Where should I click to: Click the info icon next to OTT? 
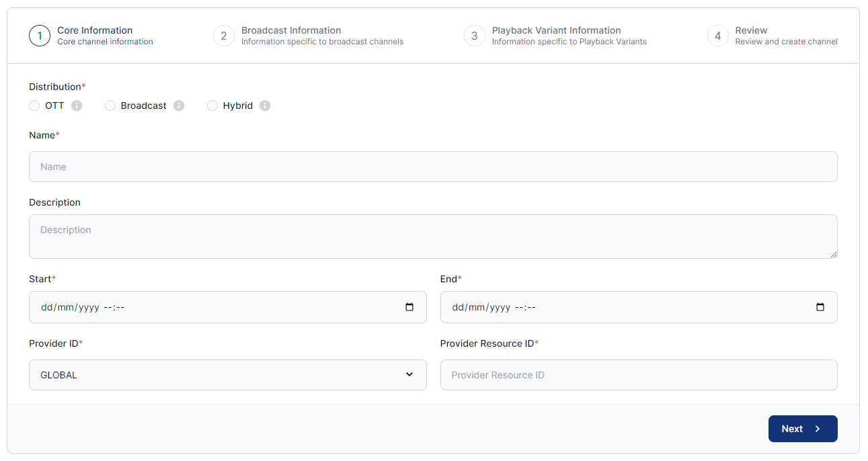coord(77,106)
